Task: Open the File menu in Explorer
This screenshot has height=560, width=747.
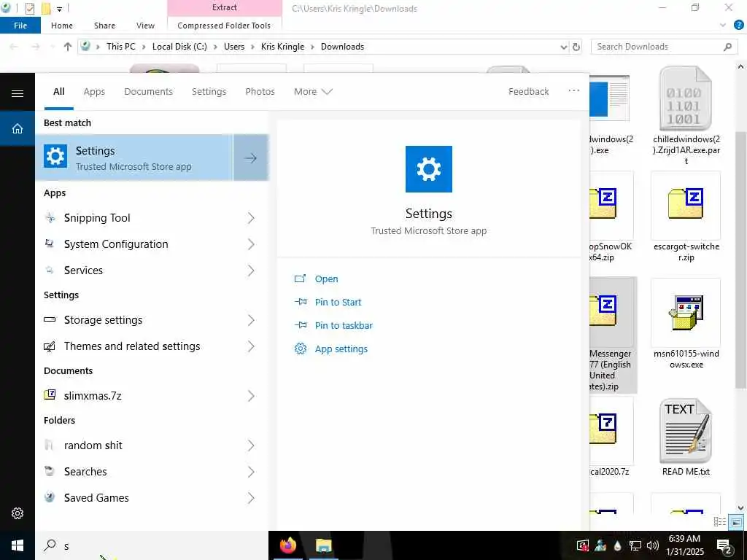Action: click(20, 26)
